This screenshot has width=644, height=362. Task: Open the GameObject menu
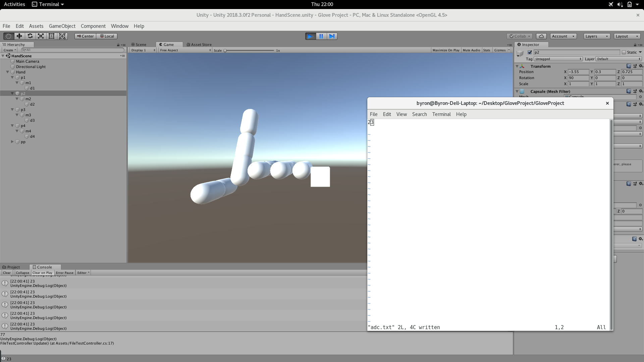(62, 26)
